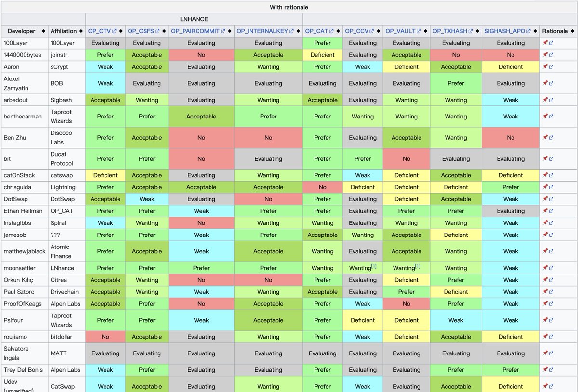Open the OP_CTV header link
The image size is (578, 392).
pos(102,31)
